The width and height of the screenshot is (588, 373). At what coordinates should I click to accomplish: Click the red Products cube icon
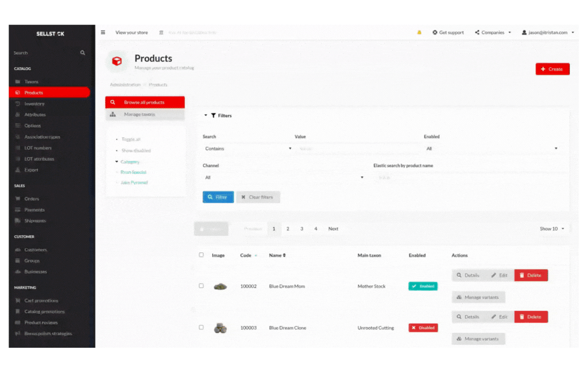[117, 61]
